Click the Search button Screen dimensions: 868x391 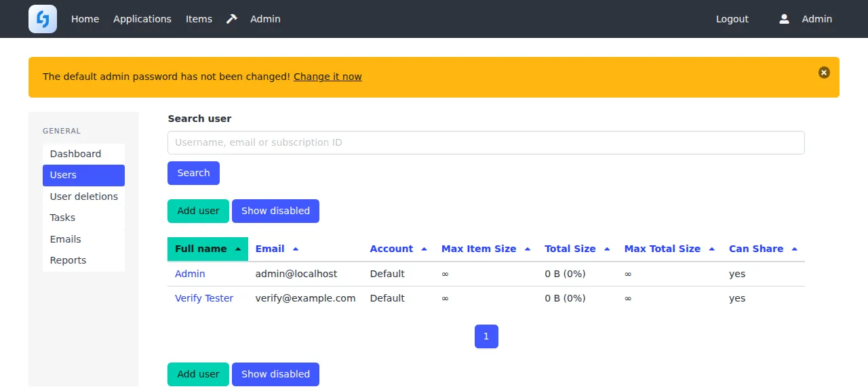pos(193,173)
